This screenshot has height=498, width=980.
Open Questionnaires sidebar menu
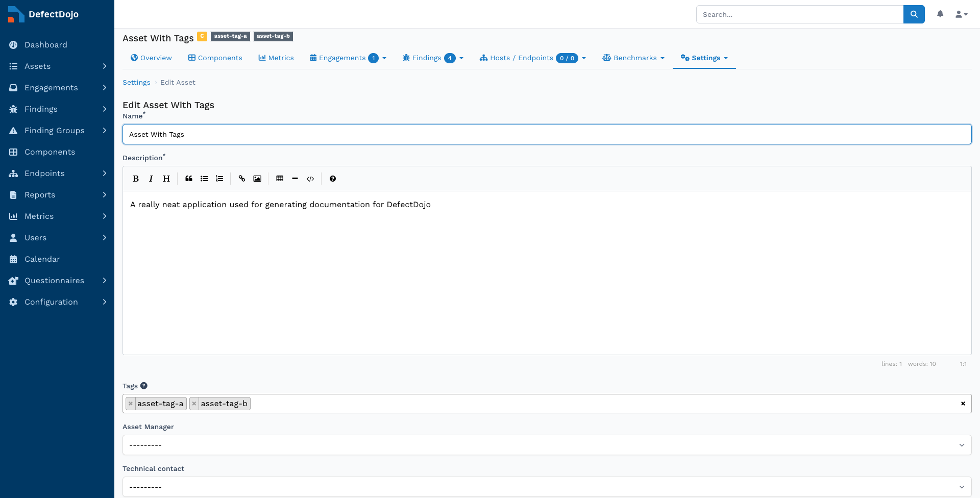click(57, 281)
